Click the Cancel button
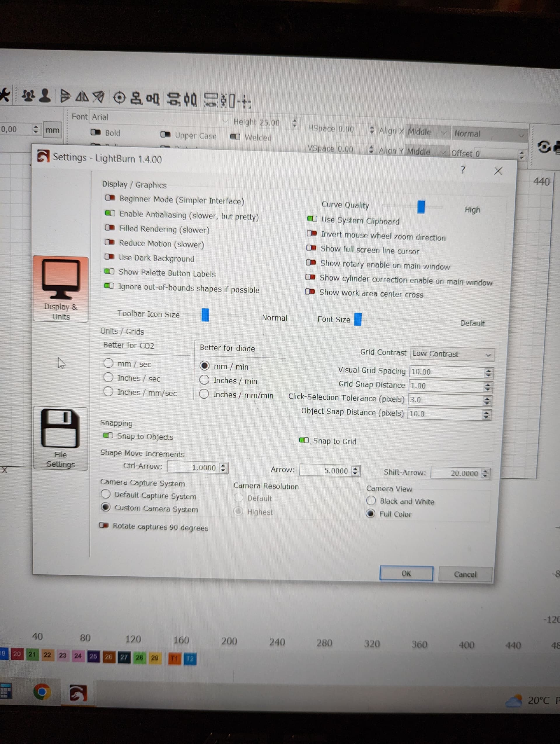 465,574
